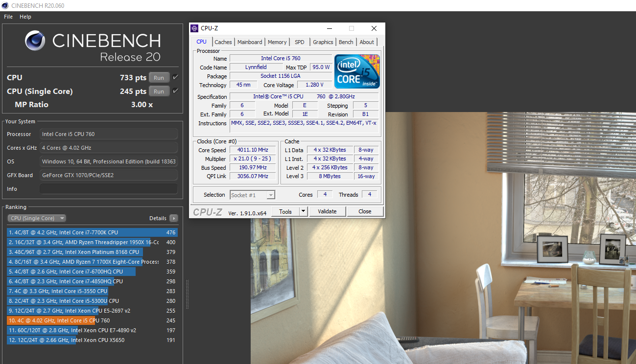Switch to the About tab in CPU-Z

pyautogui.click(x=367, y=42)
